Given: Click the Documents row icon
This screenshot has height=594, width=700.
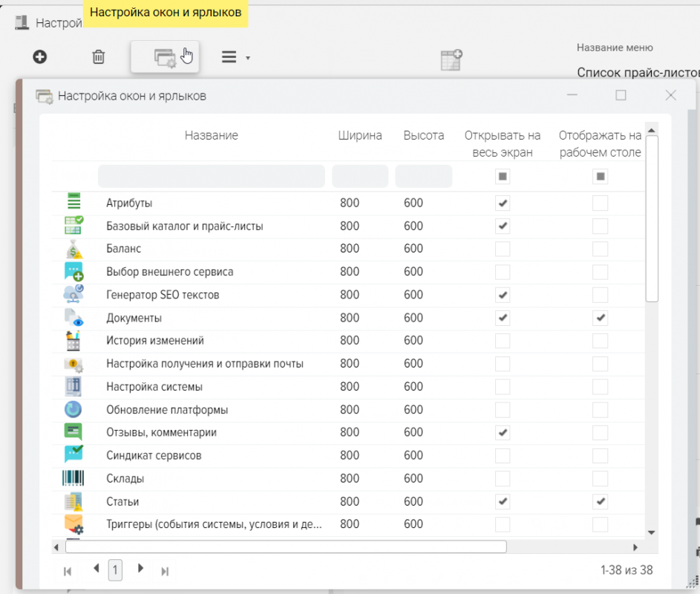Looking at the screenshot, I should pos(73,318).
